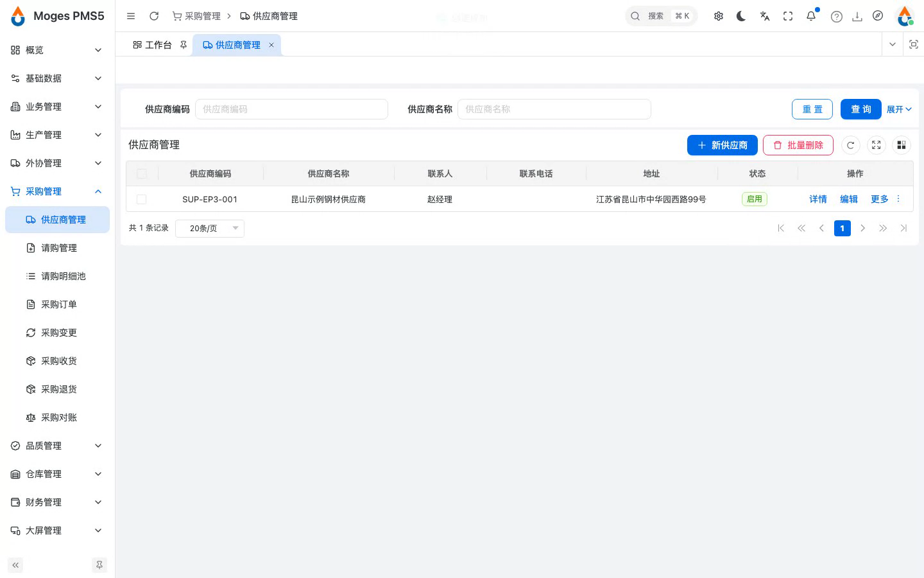Click the compass icon in header
Screen dimensions: 924x578
click(878, 16)
